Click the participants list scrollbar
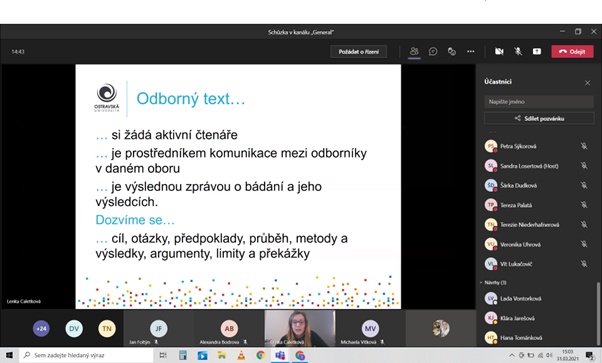 [x=597, y=313]
